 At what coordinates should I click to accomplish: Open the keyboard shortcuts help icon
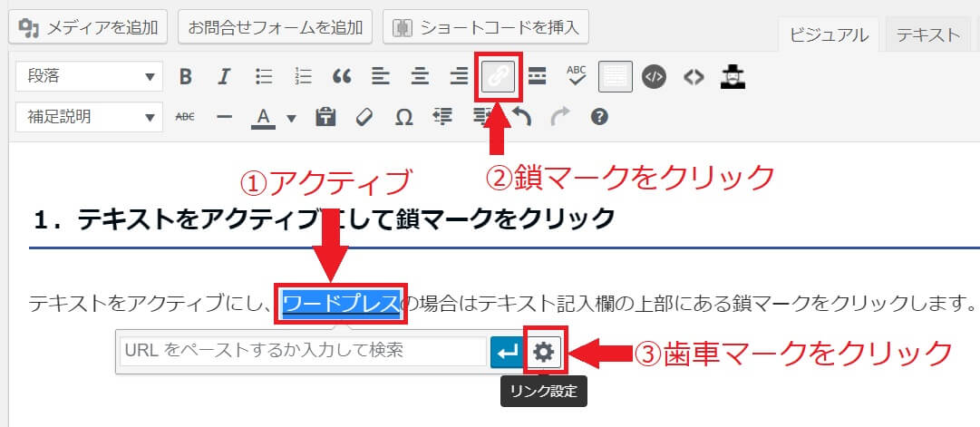pos(599,117)
